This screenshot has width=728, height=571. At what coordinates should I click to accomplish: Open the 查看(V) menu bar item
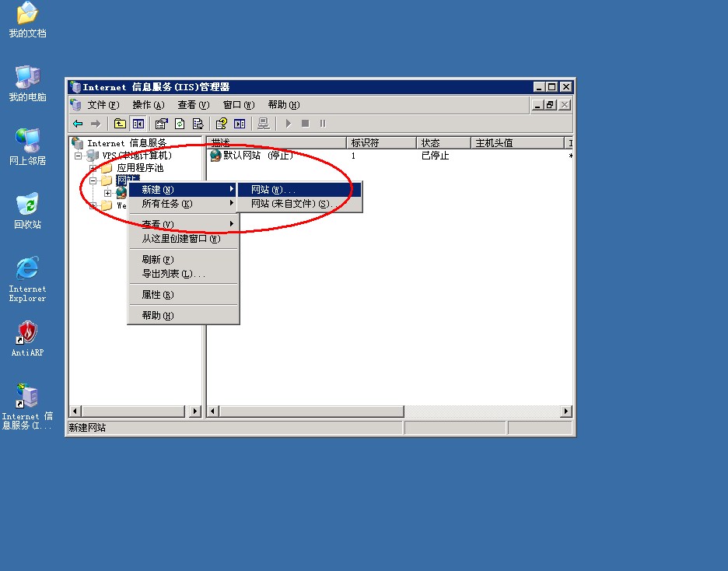(x=193, y=105)
